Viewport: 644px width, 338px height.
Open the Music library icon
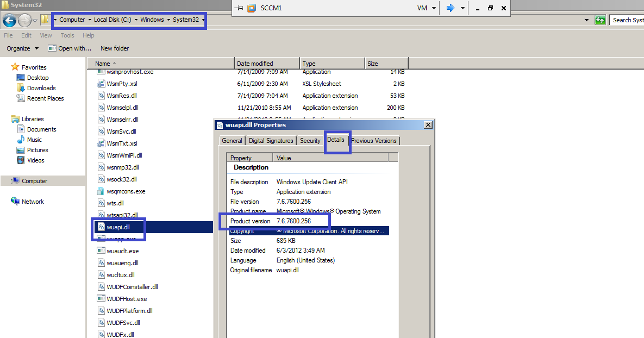[21, 140]
